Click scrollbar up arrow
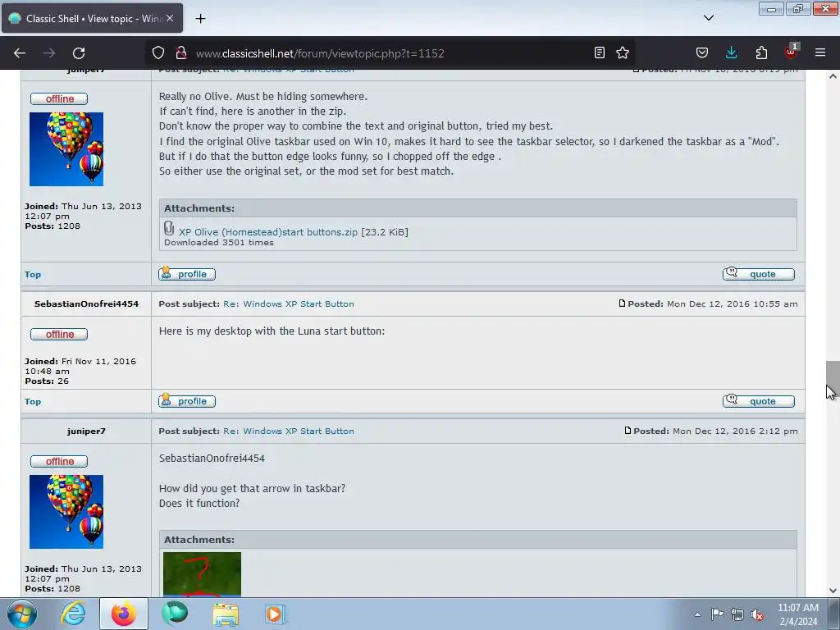Image resolution: width=840 pixels, height=630 pixels. point(833,76)
